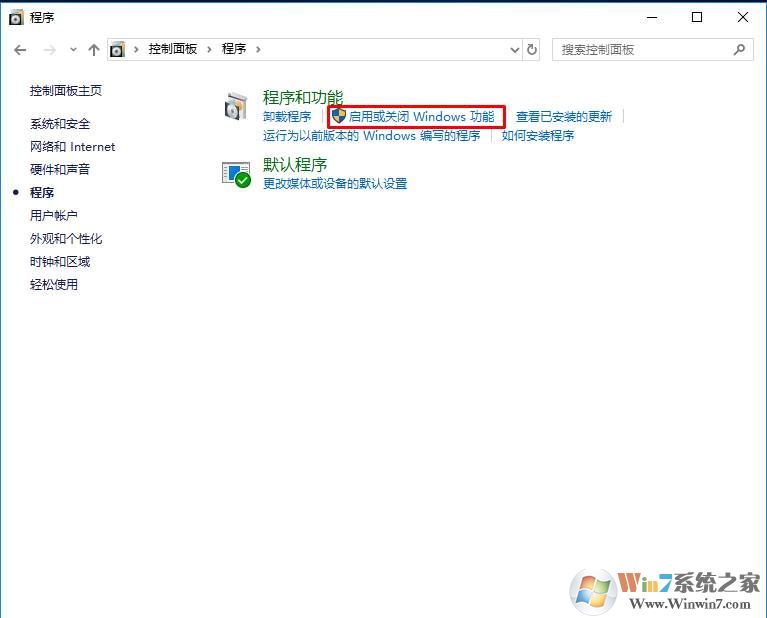Click the search magnifier icon

[740, 49]
